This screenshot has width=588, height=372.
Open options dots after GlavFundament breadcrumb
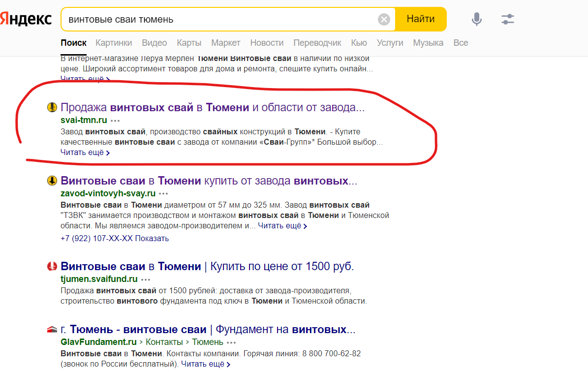tap(231, 343)
